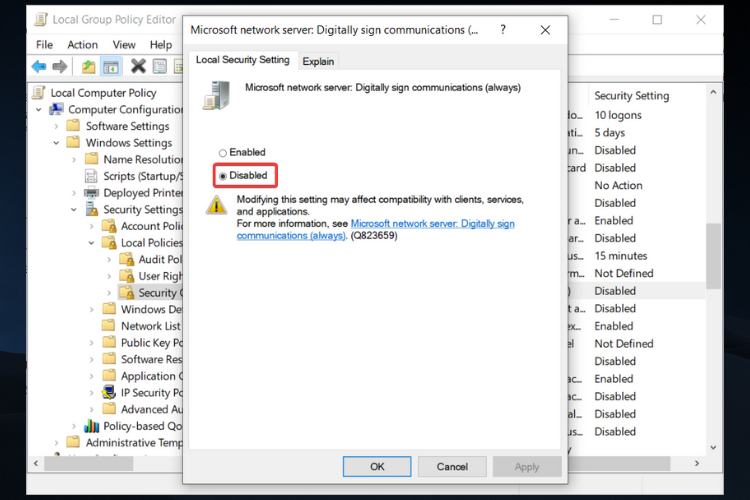Click the '5 days' setting value
The width and height of the screenshot is (750, 500).
609,133
